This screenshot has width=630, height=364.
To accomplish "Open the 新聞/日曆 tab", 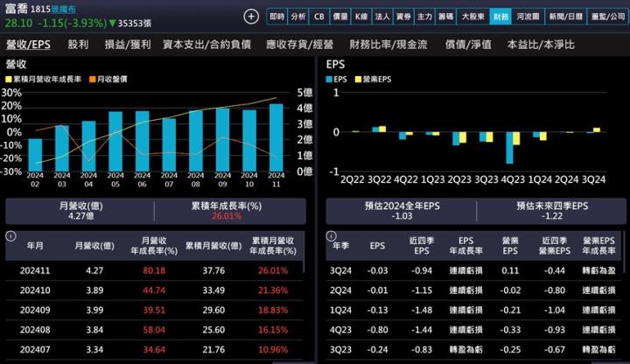I will click(566, 17).
